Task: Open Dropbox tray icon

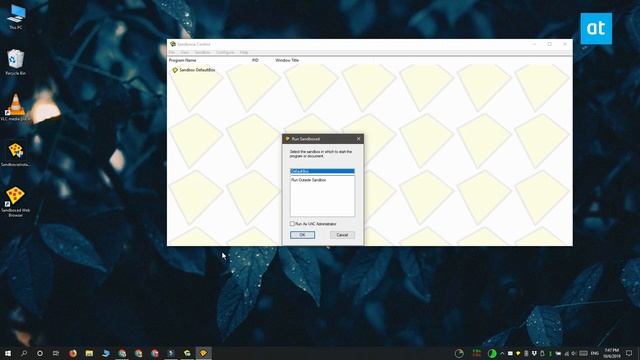Action: [x=534, y=353]
